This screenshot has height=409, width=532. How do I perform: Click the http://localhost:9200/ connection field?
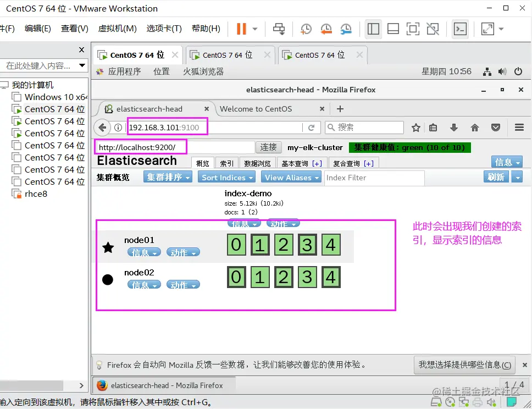point(175,147)
